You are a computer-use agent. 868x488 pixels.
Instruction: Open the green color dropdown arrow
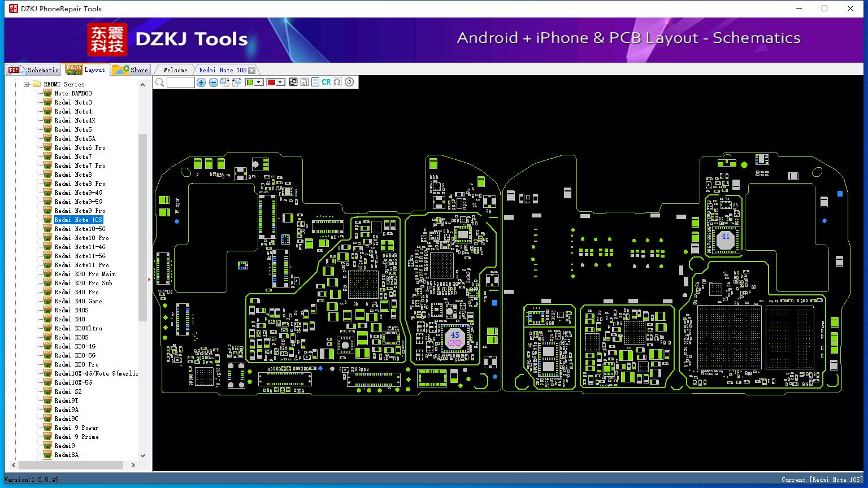(259, 82)
